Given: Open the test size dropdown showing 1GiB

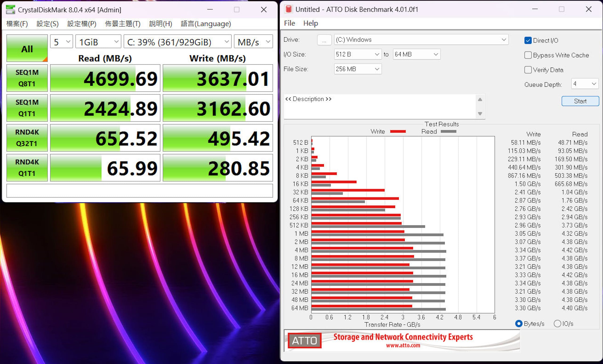Looking at the screenshot, I should click(98, 42).
